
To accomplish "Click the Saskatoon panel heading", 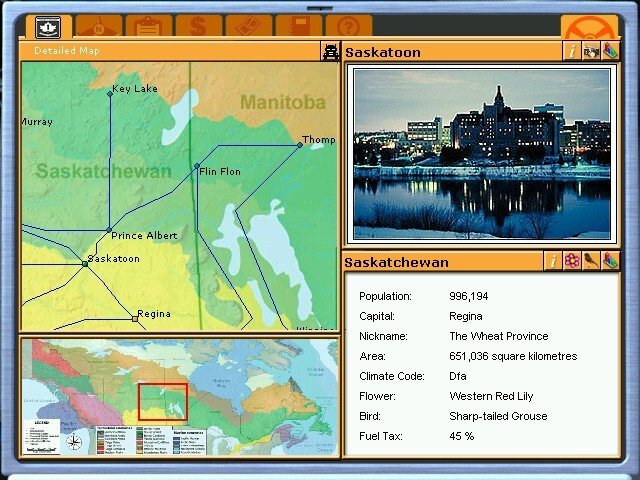I will point(383,53).
